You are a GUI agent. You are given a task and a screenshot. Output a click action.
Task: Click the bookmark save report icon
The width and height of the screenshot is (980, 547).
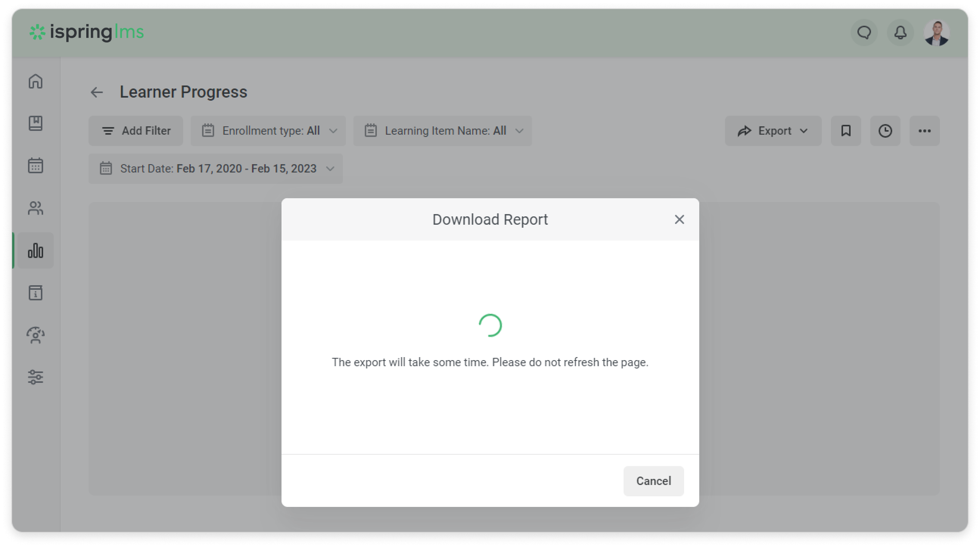pyautogui.click(x=846, y=131)
